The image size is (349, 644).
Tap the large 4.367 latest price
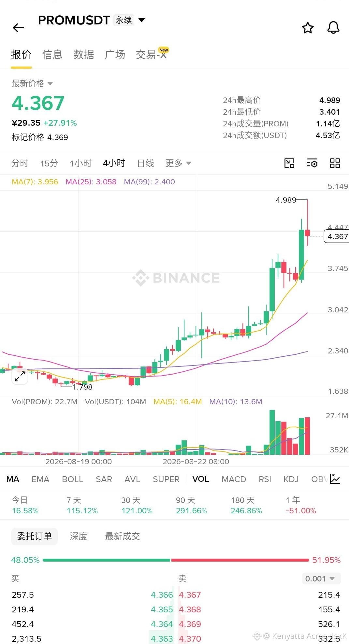click(x=38, y=103)
